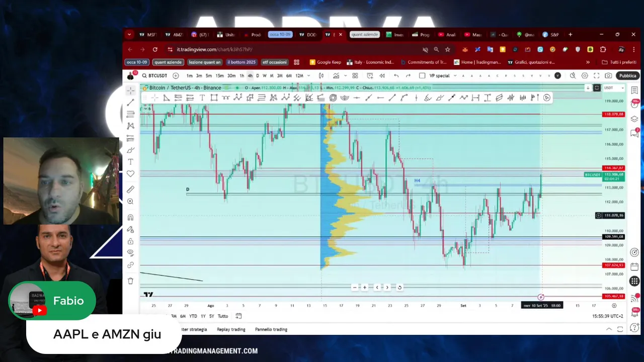Hide all drawings with eye icon
Viewport: 644px width, 362px height.
131,253
